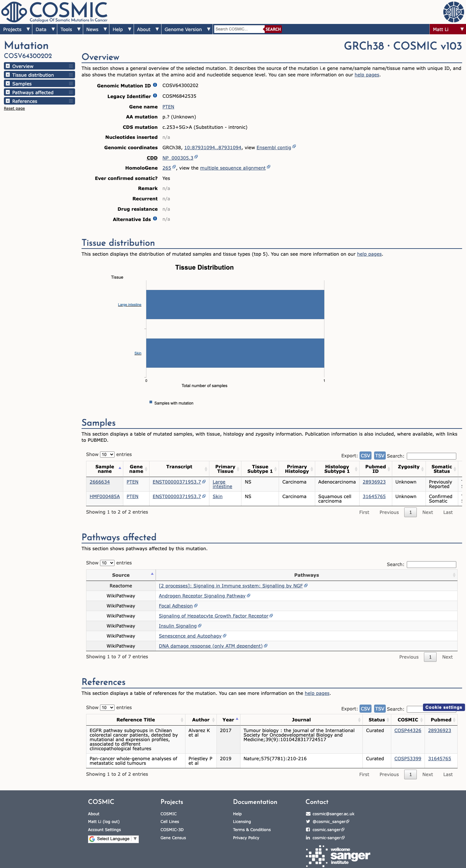
Task: Sort Samples table by Zygosity
Action: pyautogui.click(x=409, y=469)
